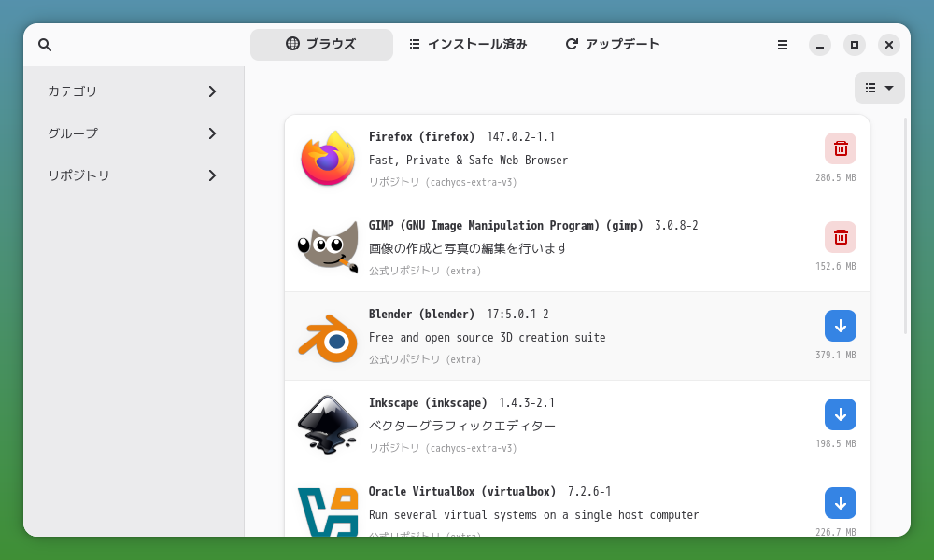The height and width of the screenshot is (560, 934).
Task: Minimize the package manager window
Action: coord(820,45)
